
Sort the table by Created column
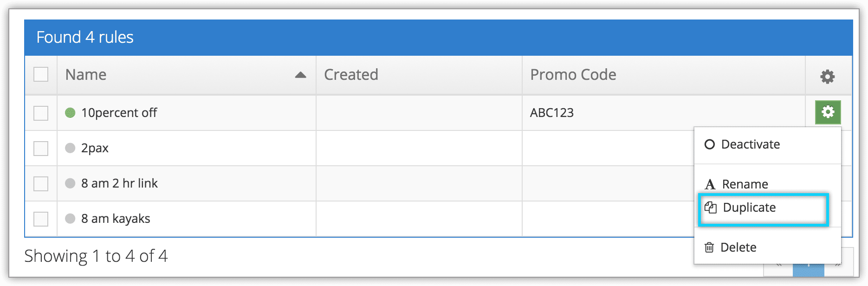click(x=351, y=75)
